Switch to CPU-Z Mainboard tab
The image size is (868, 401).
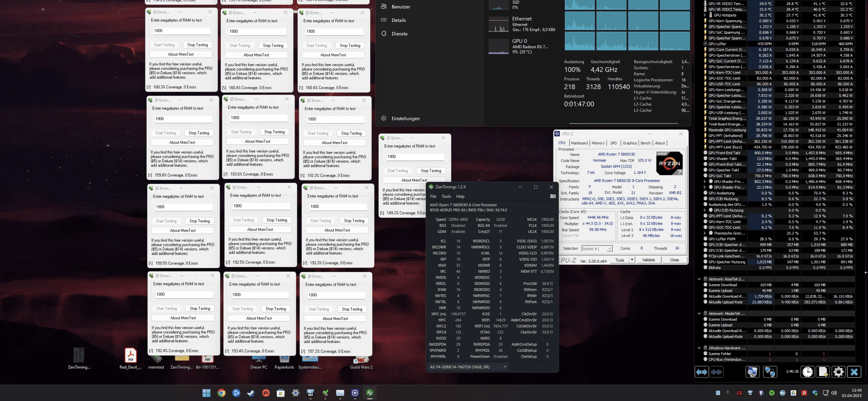point(579,143)
